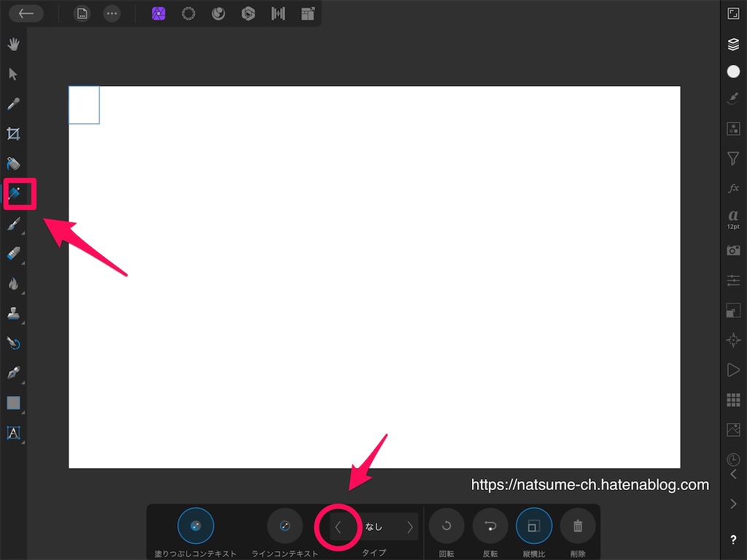Select the Colour Picker eyedropper tool
Screen dimensions: 747x560
pos(13,104)
